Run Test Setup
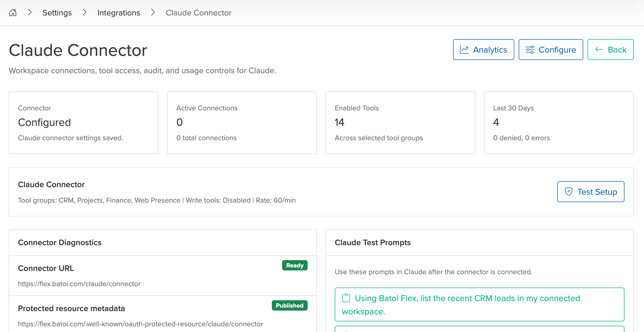The height and width of the screenshot is (332, 644). click(x=591, y=192)
